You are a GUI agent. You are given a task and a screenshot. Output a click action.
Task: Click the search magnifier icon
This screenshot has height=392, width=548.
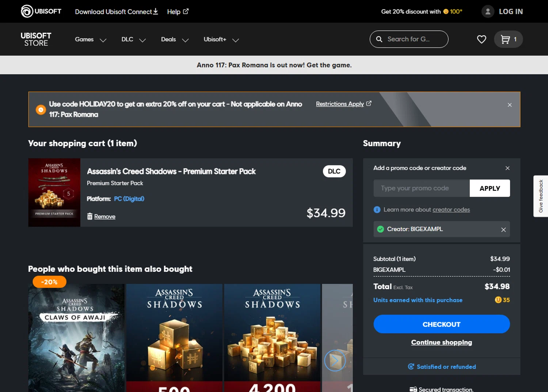(379, 39)
